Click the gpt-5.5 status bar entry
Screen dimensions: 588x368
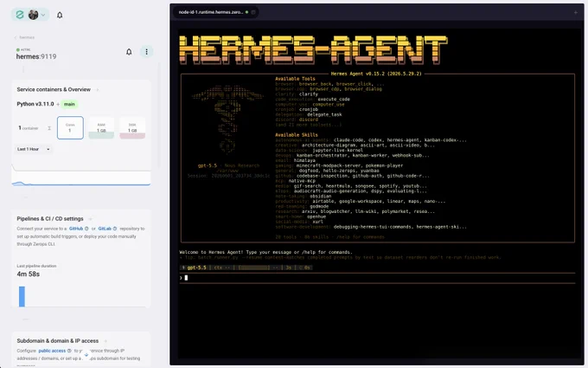(196, 268)
